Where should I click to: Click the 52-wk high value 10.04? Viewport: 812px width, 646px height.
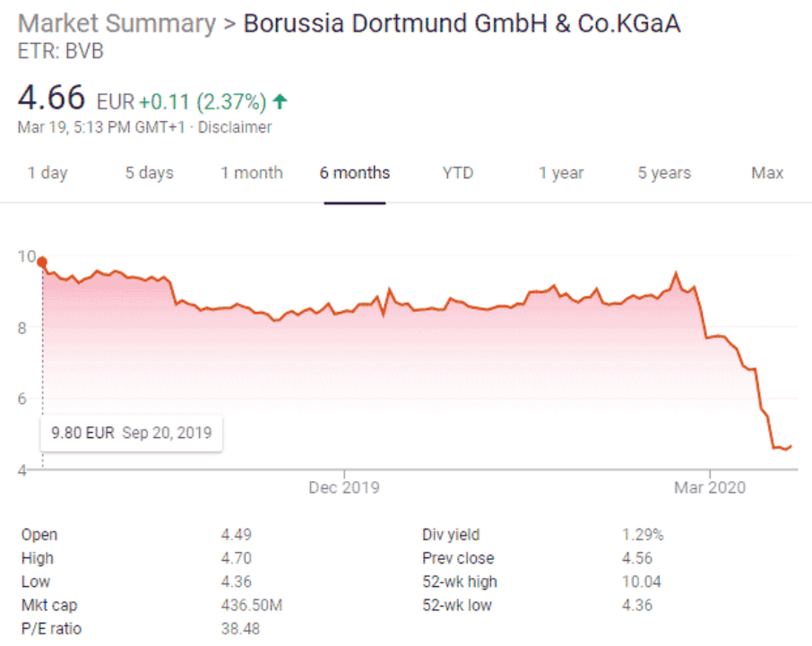tap(642, 581)
